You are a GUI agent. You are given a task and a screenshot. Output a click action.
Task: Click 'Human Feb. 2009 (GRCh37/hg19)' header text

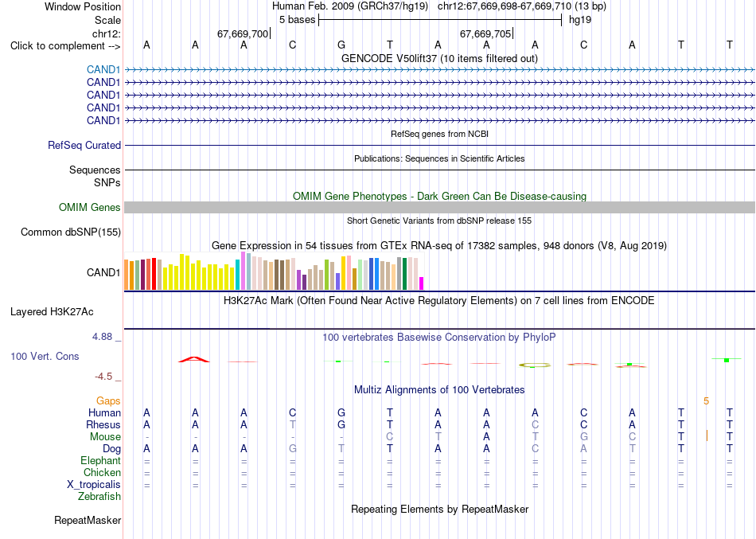[x=350, y=6]
